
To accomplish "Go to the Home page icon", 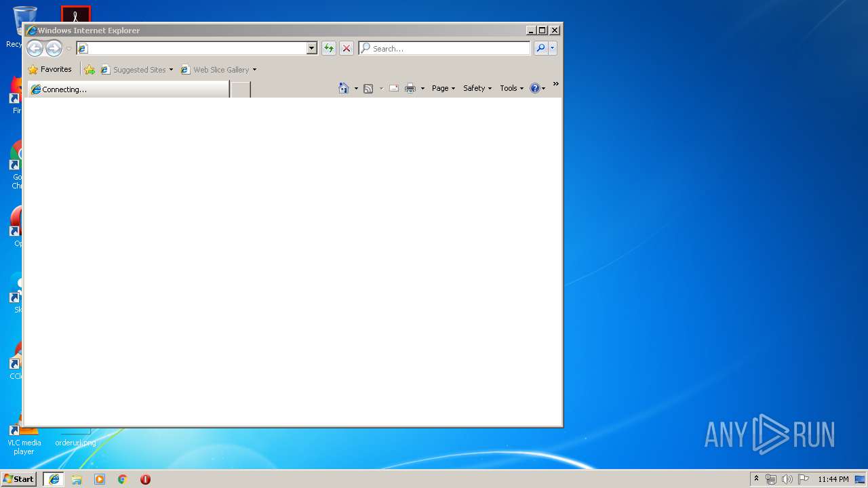I will click(344, 88).
